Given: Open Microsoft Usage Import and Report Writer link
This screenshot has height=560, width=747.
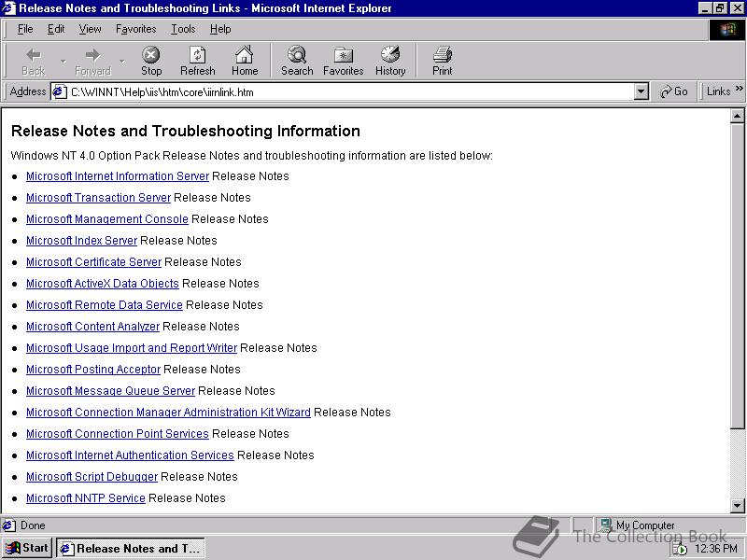Looking at the screenshot, I should click(x=132, y=347).
